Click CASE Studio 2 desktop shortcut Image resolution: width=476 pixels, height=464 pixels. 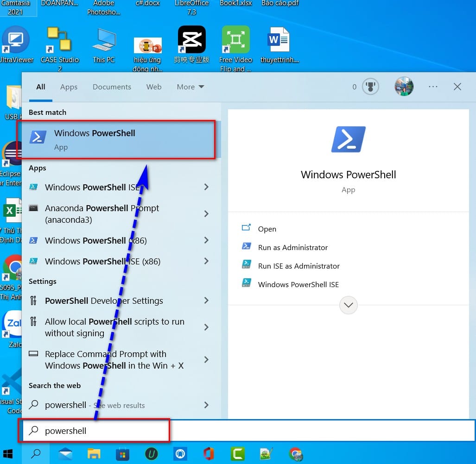tap(60, 49)
